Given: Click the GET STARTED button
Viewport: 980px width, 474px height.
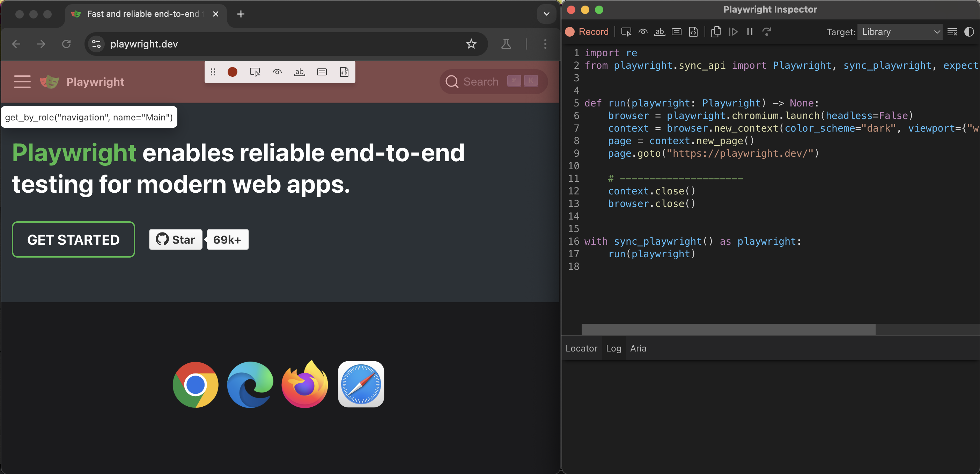Looking at the screenshot, I should 73,240.
